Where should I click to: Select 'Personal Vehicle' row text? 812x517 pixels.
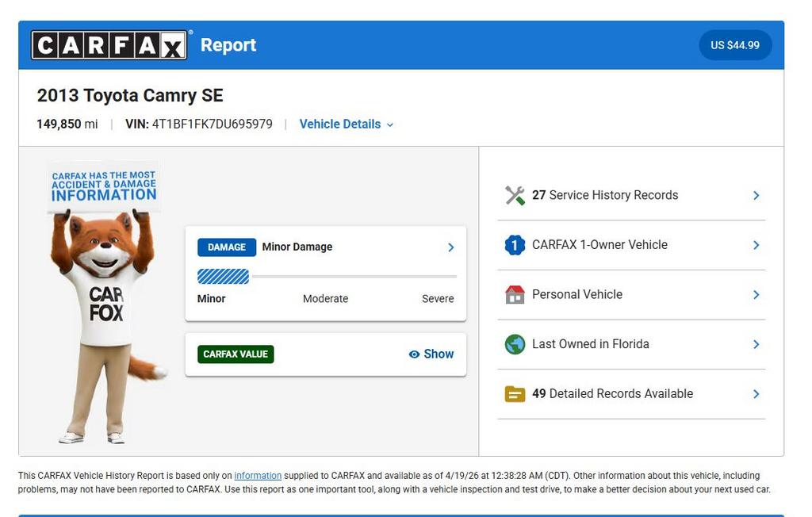pyautogui.click(x=577, y=295)
